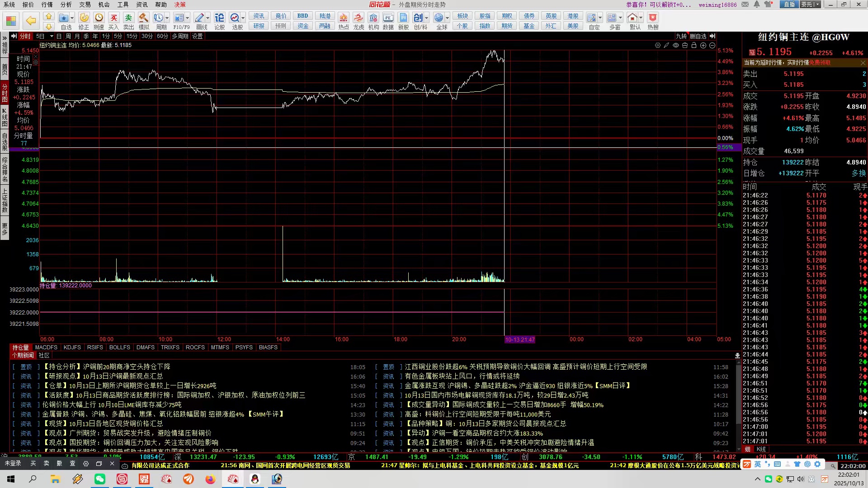
Task: Toggle the eye visibility icon above chart
Action: [x=676, y=46]
